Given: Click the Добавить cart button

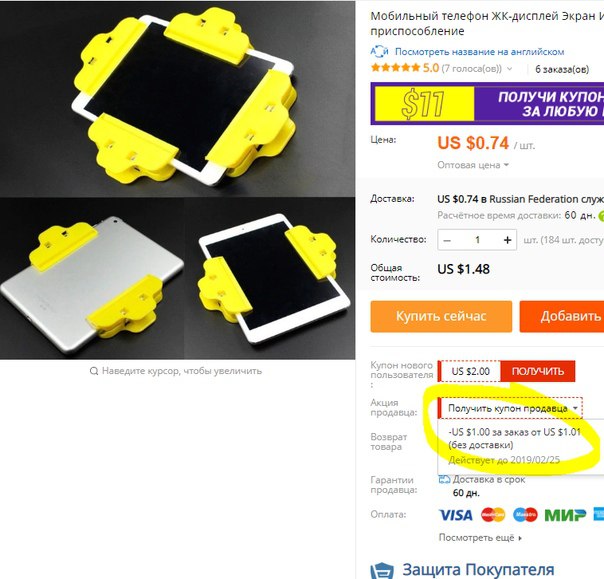Looking at the screenshot, I should (562, 316).
